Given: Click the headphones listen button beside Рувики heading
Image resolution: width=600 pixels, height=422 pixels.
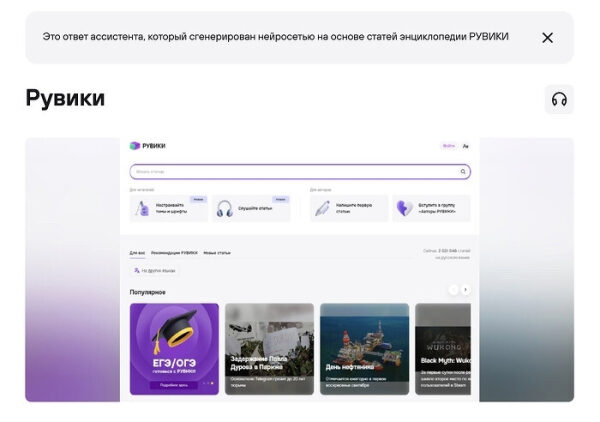Looking at the screenshot, I should point(559,99).
